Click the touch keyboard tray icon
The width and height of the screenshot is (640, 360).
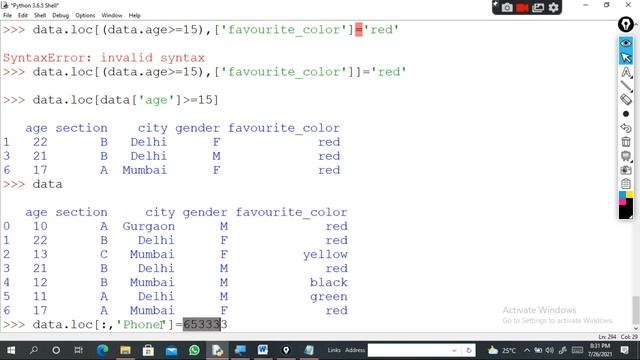point(578,350)
